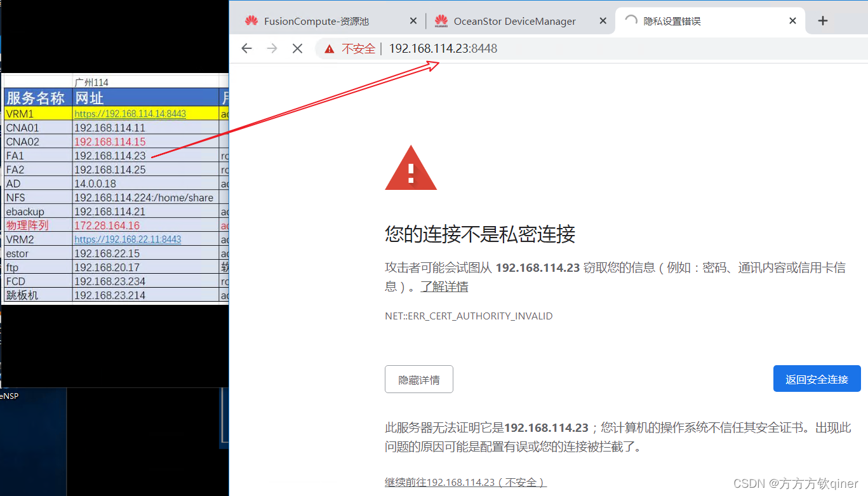Open the VRM2 https://192.168.22.11:8443 link

(128, 239)
